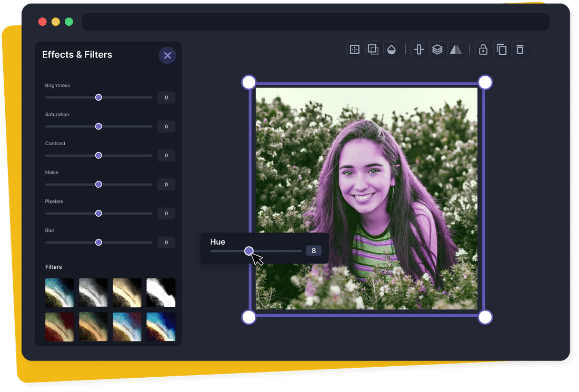The image size is (579, 392).
Task: Click the Noise slider handle
Action: click(x=98, y=184)
